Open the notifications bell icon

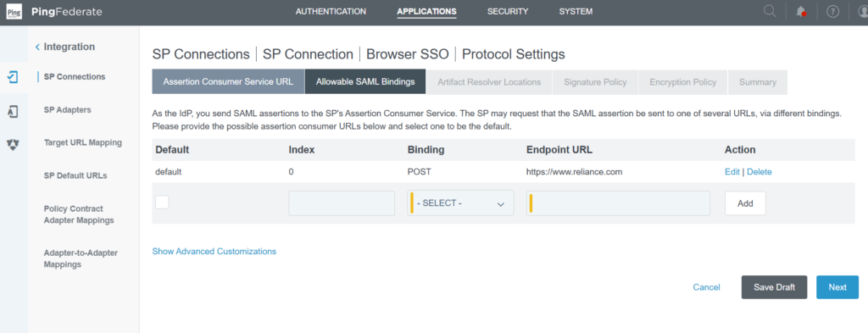(x=800, y=12)
